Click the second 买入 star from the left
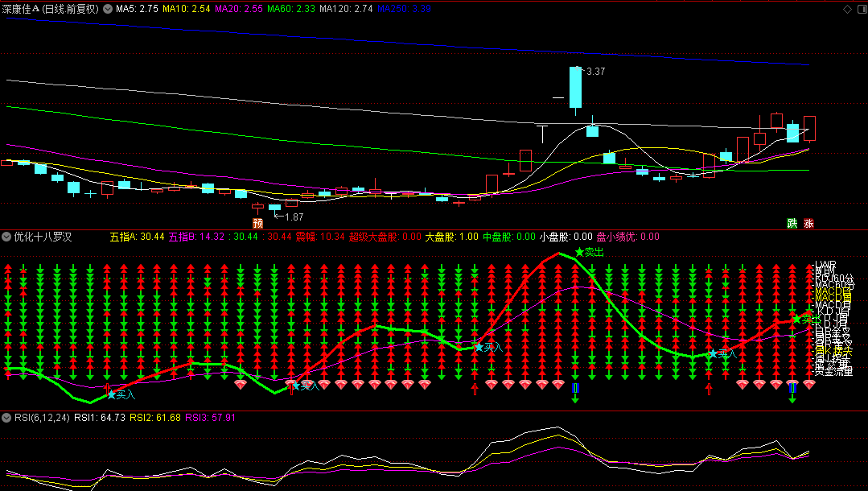The height and width of the screenshot is (491, 868). coord(295,385)
